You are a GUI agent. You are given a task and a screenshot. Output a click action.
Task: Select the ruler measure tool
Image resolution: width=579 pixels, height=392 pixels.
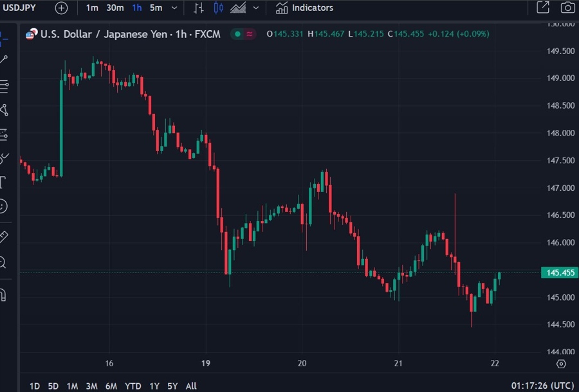pyautogui.click(x=4, y=236)
